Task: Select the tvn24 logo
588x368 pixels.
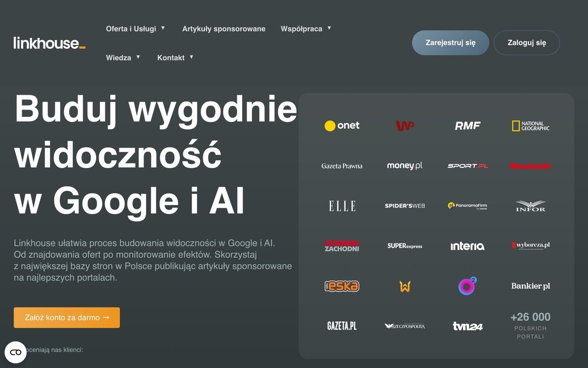Action: pos(467,326)
